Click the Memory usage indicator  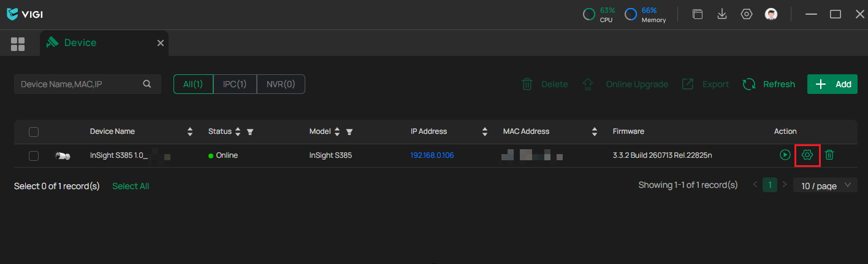[645, 14]
